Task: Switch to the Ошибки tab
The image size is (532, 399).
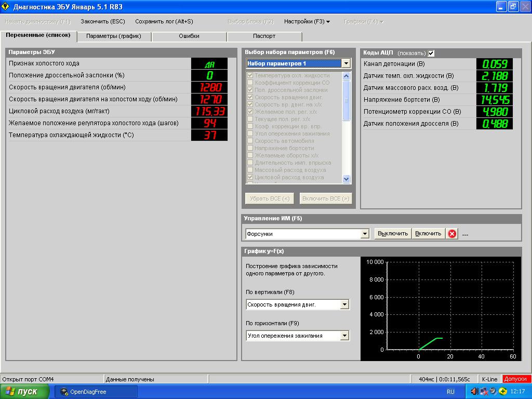Action: pos(189,36)
